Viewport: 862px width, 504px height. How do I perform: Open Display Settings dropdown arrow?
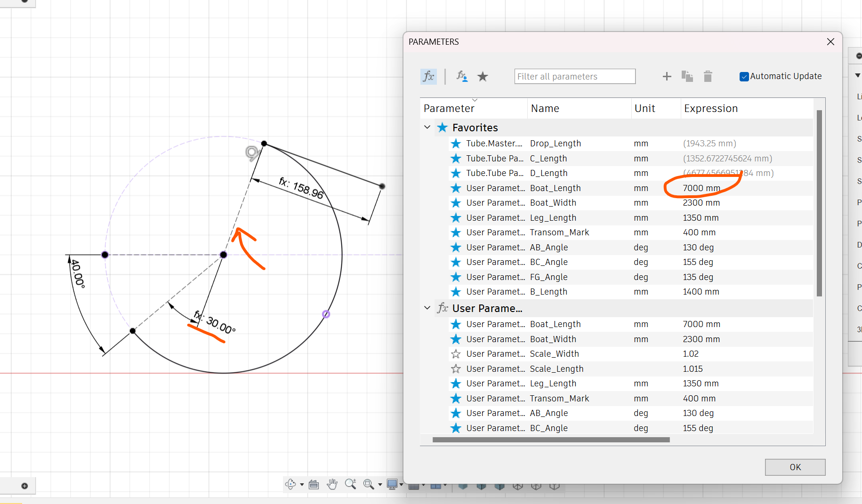pos(401,484)
